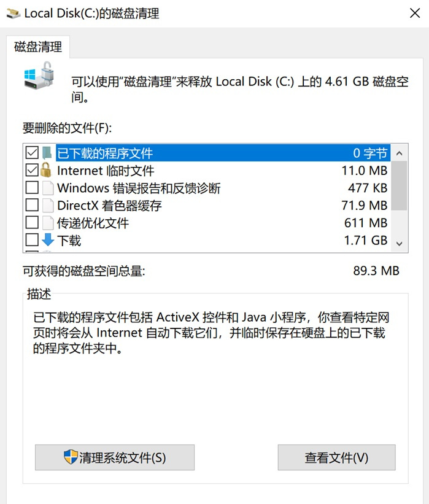Image resolution: width=429 pixels, height=504 pixels.
Task: Check the 传递优化文件 checkbox
Action: 32,223
